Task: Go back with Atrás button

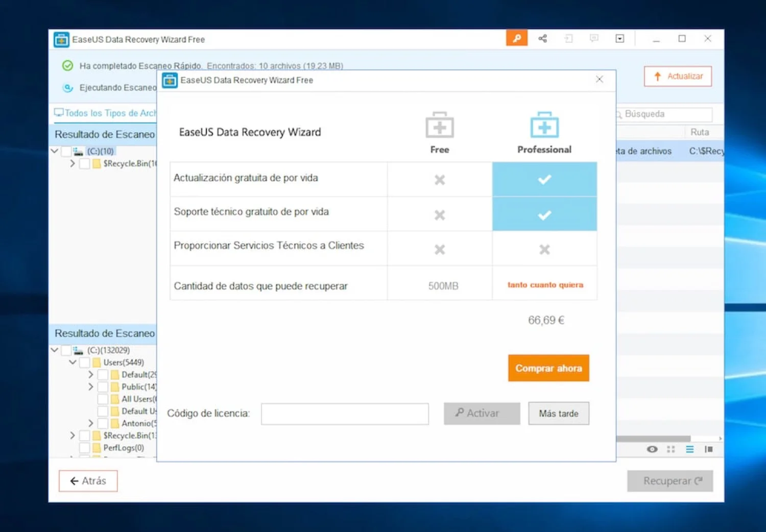Action: 88,481
